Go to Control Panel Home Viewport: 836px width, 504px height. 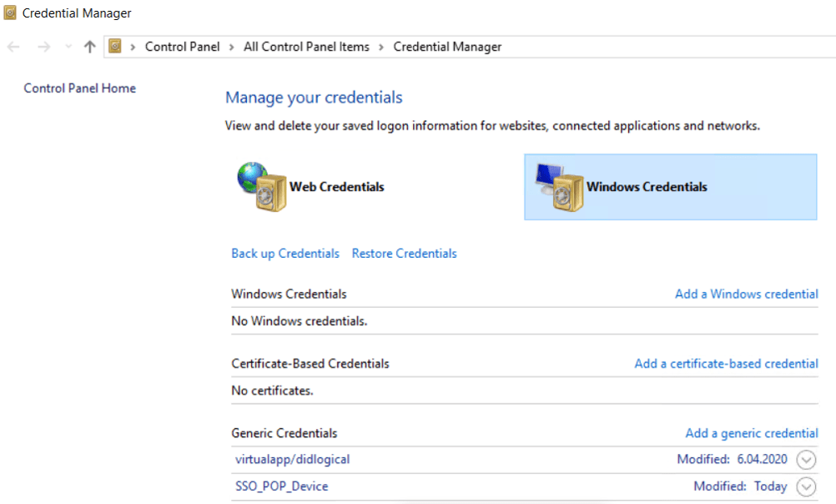click(80, 88)
